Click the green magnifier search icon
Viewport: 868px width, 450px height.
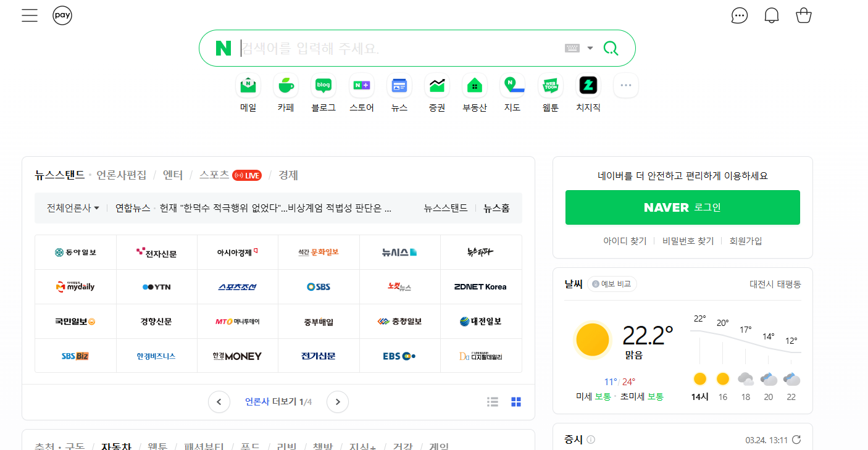(x=611, y=48)
